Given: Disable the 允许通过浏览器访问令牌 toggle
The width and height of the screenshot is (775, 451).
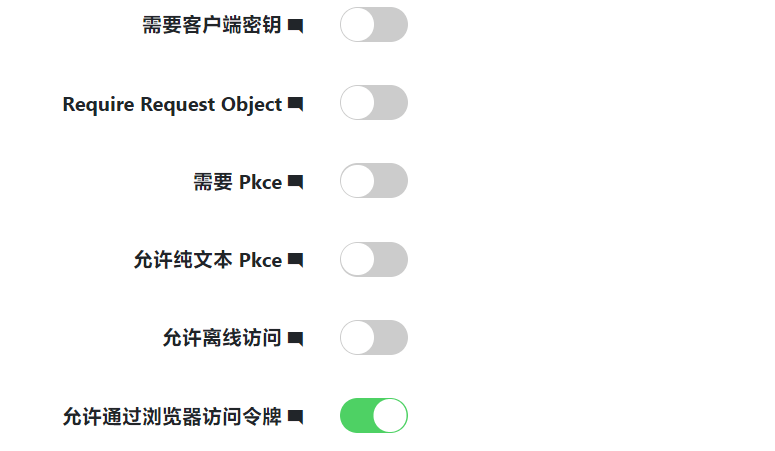Looking at the screenshot, I should click(x=373, y=416).
